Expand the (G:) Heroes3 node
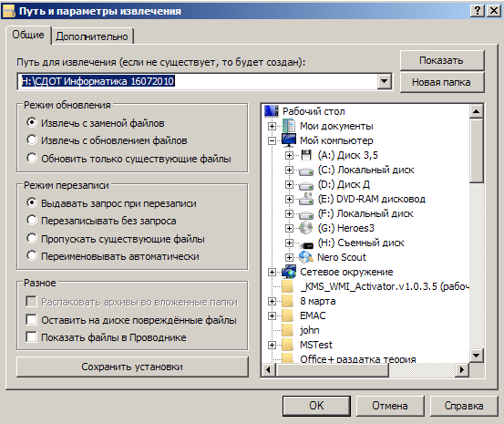 (289, 228)
